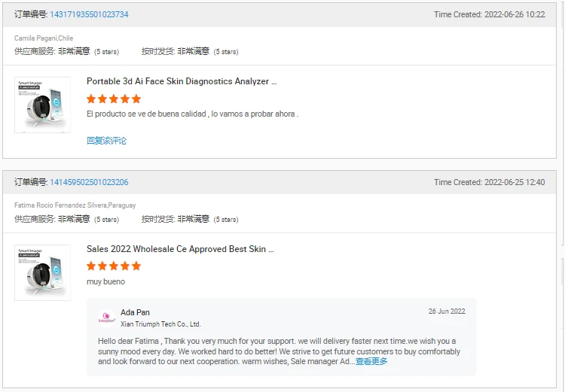The width and height of the screenshot is (565, 392).
Task: Click the reply-to-review link under Camila's review
Action: pos(107,141)
